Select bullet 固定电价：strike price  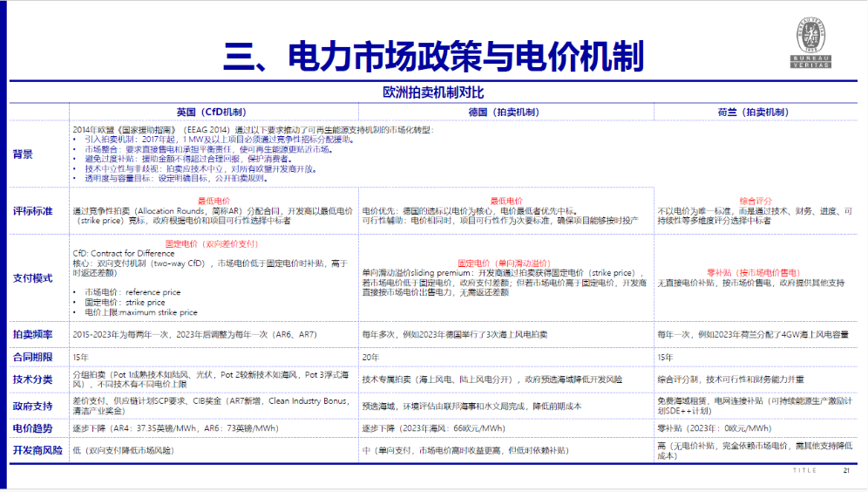tap(125, 302)
